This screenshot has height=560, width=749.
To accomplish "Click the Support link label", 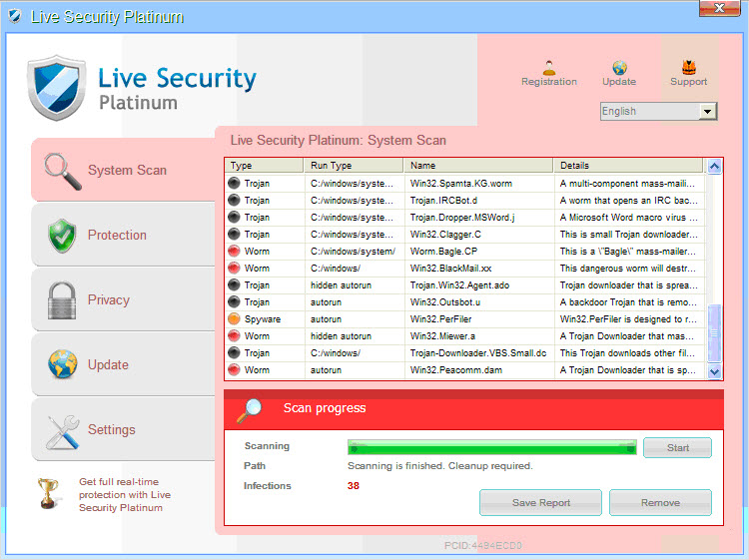I will click(688, 82).
